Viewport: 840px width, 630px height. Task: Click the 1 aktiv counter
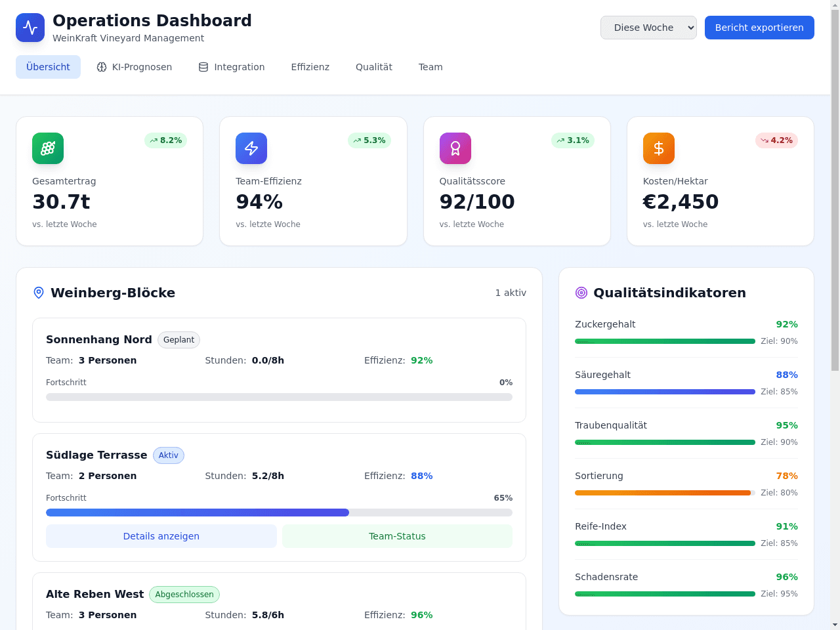pos(511,293)
